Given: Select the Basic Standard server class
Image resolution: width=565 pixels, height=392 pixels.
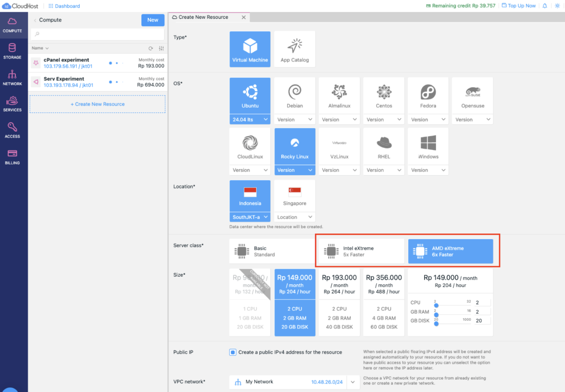Looking at the screenshot, I should click(x=272, y=251).
